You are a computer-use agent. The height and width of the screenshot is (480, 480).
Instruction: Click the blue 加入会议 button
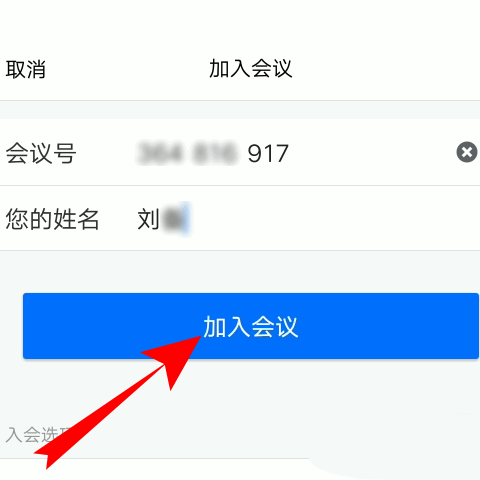click(251, 326)
